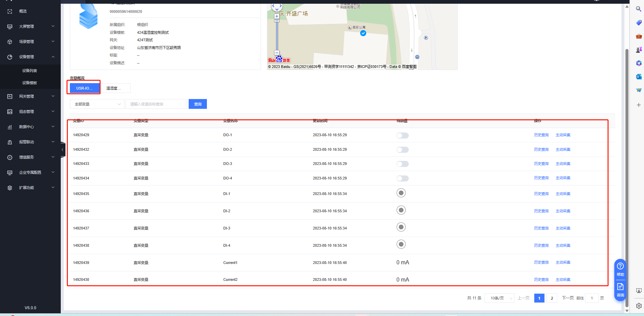The image size is (644, 316).
Task: Open 历史查询 for the DI-1 row
Action: [541, 194]
